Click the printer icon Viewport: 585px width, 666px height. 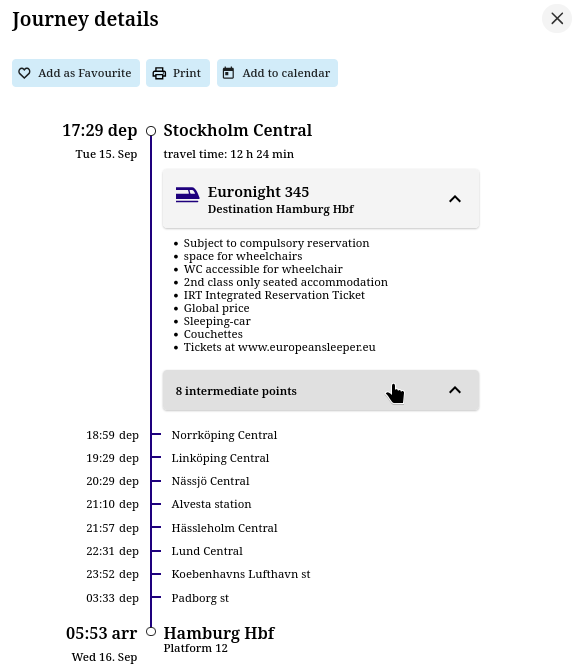click(x=159, y=73)
